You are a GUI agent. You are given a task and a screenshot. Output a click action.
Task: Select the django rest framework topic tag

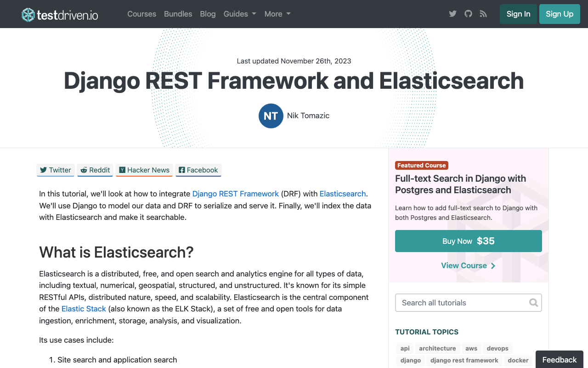[464, 360]
